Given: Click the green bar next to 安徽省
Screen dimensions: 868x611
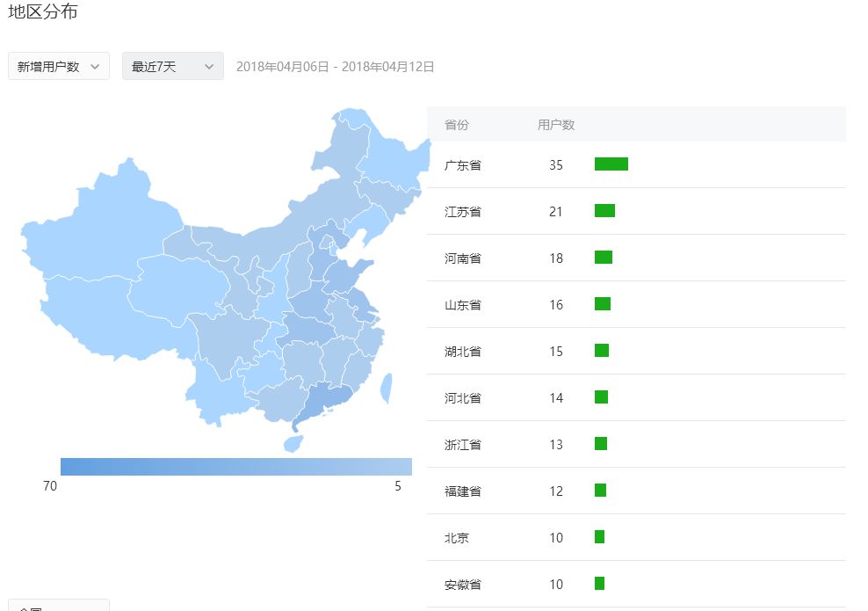Looking at the screenshot, I should pos(600,584).
